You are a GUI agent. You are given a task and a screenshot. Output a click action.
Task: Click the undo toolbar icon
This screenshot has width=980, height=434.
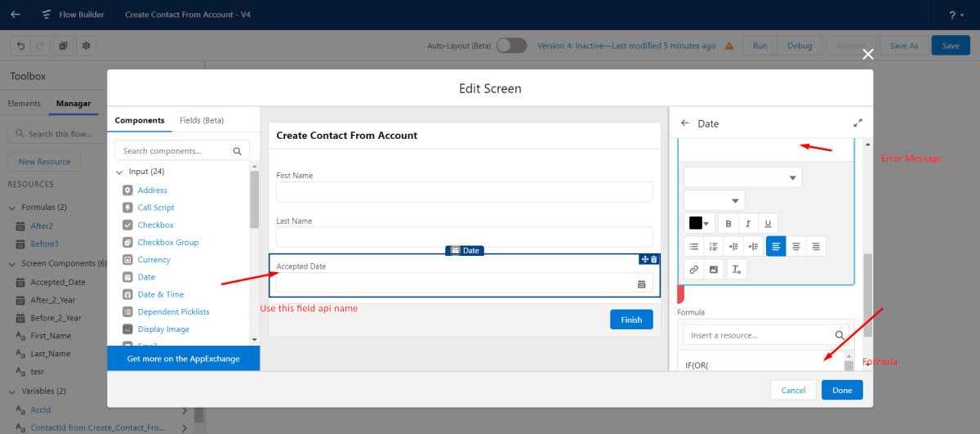click(x=21, y=46)
